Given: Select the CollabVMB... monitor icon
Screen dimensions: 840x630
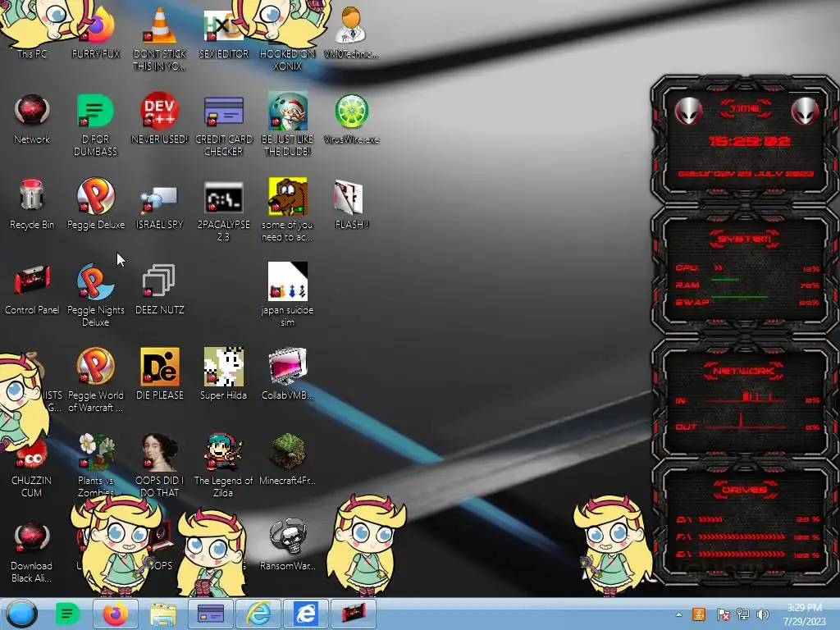Looking at the screenshot, I should click(x=287, y=374).
